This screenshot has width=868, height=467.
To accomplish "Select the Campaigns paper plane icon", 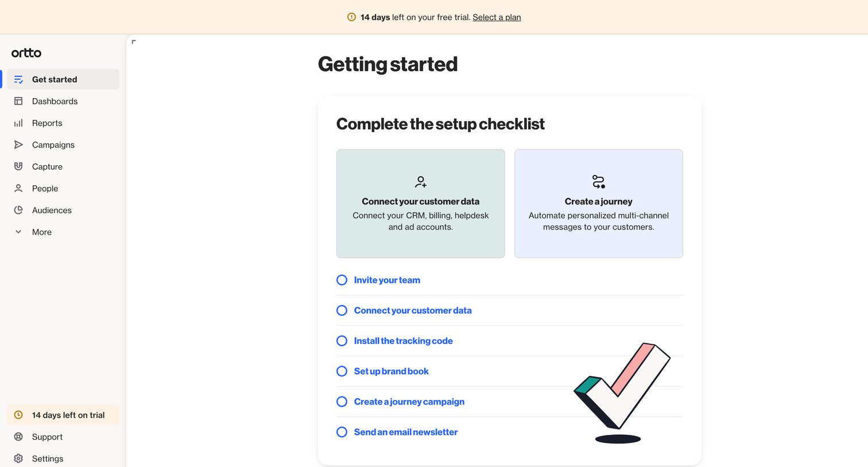I will point(18,145).
